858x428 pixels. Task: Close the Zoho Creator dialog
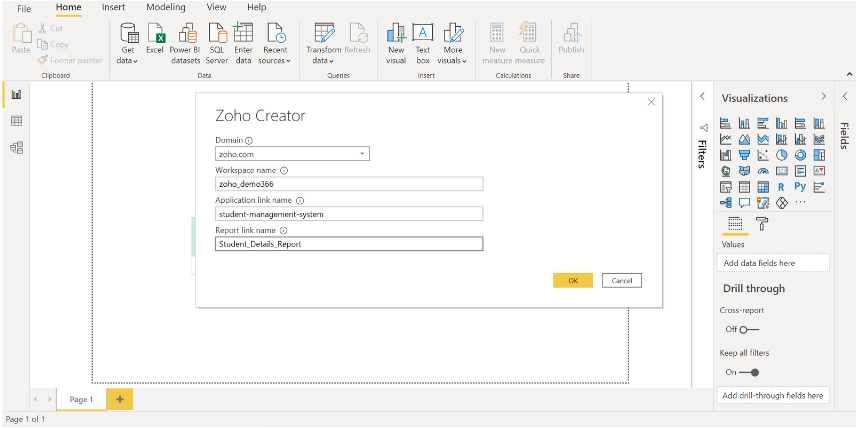[x=651, y=102]
